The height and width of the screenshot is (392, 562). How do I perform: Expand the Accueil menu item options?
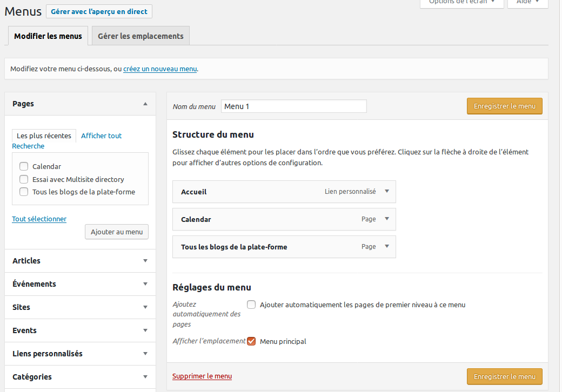[386, 191]
